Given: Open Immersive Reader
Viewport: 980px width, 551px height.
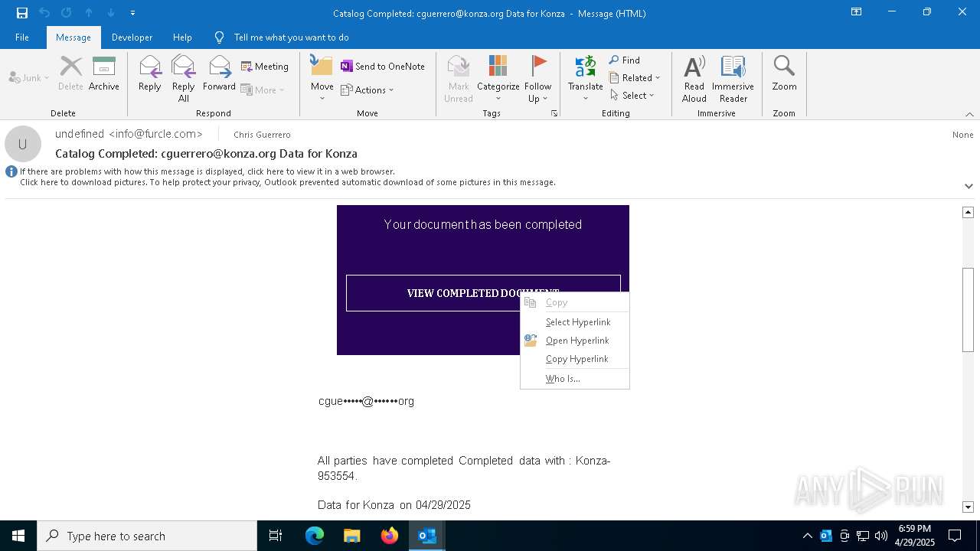Looking at the screenshot, I should click(733, 78).
